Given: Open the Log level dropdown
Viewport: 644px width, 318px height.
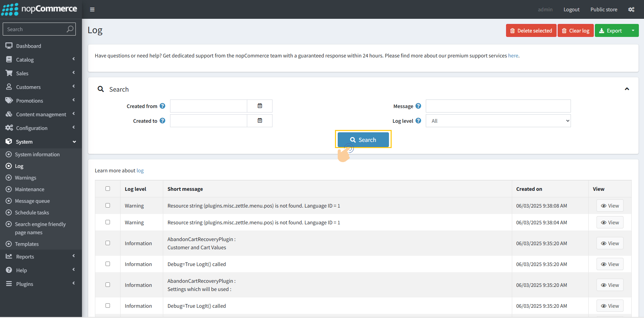Looking at the screenshot, I should coord(498,121).
